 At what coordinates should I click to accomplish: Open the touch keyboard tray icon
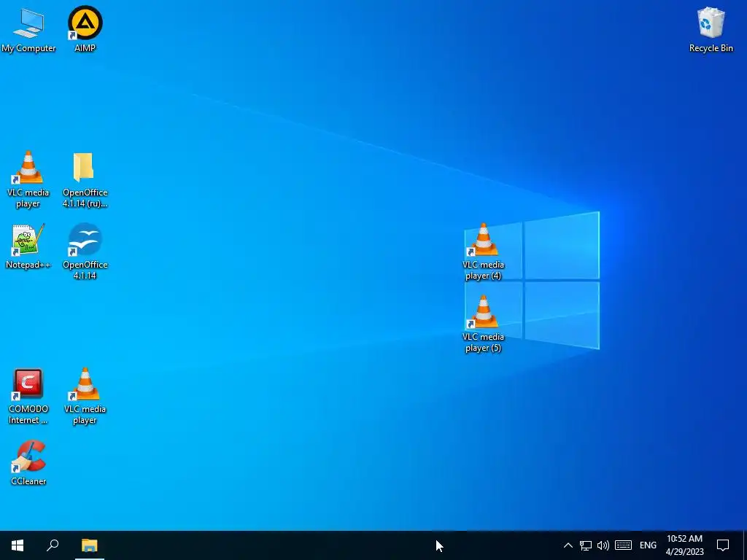623,545
